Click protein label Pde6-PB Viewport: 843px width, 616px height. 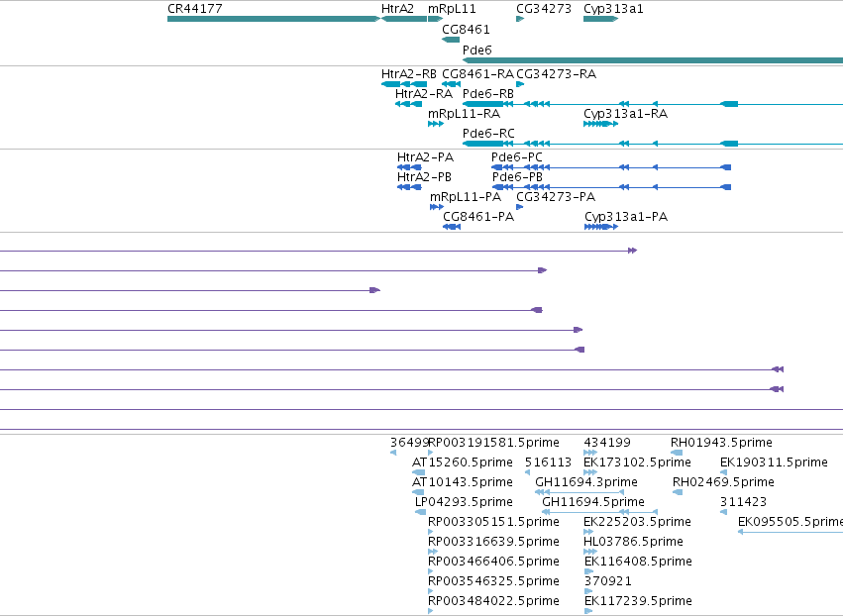(517, 177)
